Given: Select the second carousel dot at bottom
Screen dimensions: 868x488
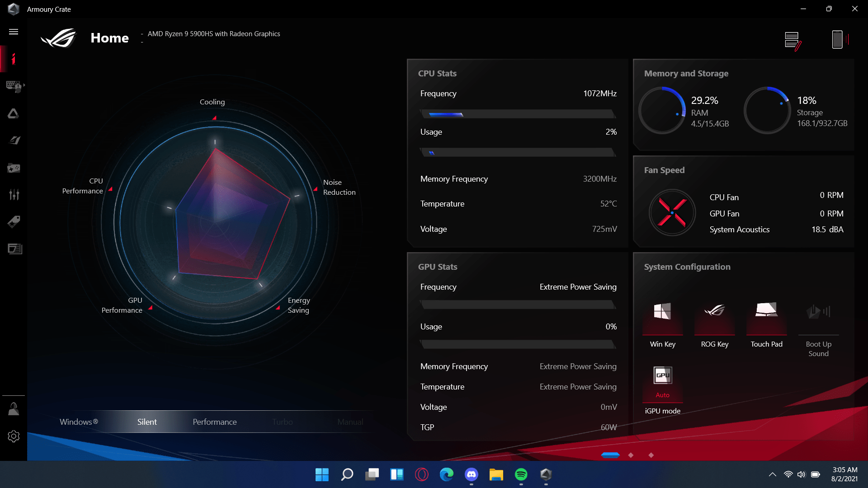Looking at the screenshot, I should coord(631,455).
